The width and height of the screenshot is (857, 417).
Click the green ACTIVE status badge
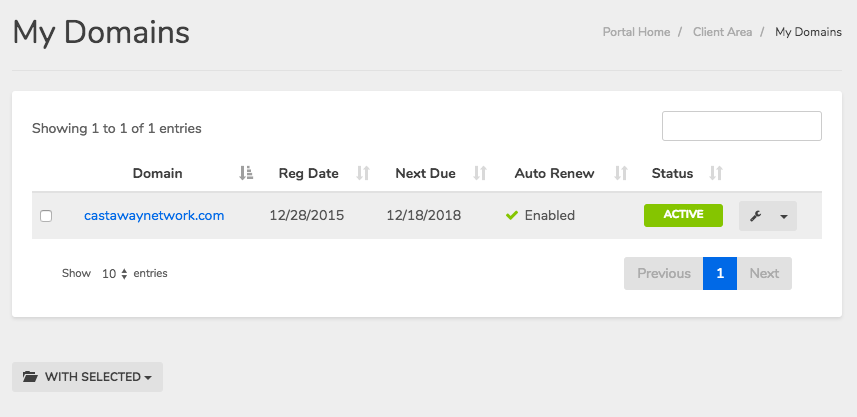[683, 215]
